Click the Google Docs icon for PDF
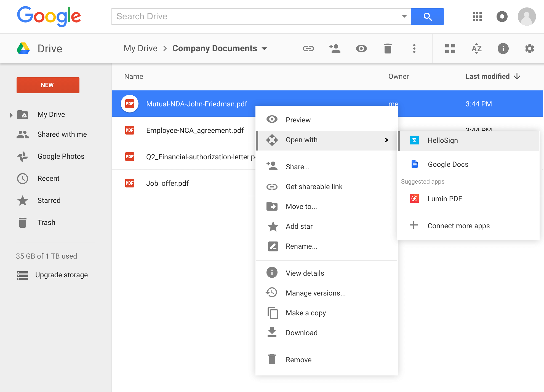 click(414, 165)
